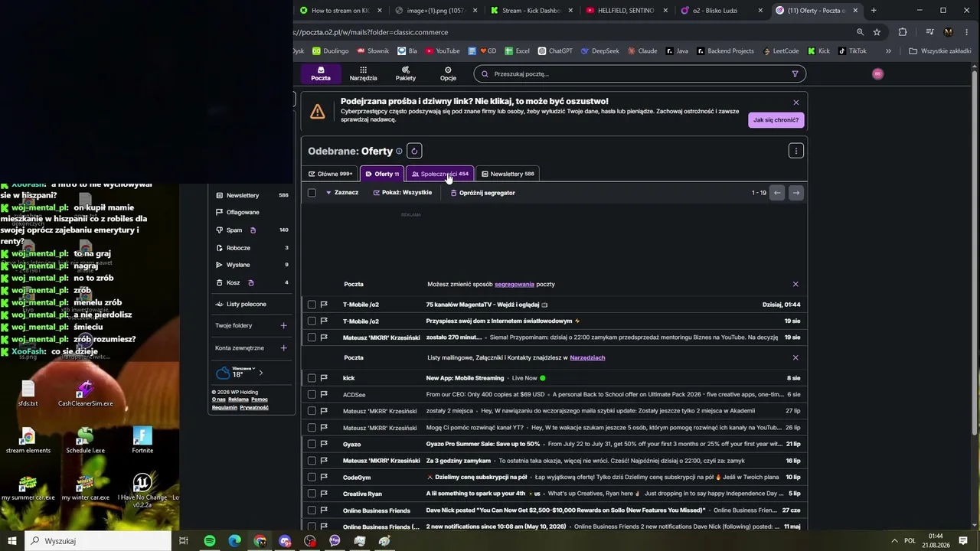The height and width of the screenshot is (551, 980).
Task: Flag the Creative Ryan message
Action: (x=324, y=494)
